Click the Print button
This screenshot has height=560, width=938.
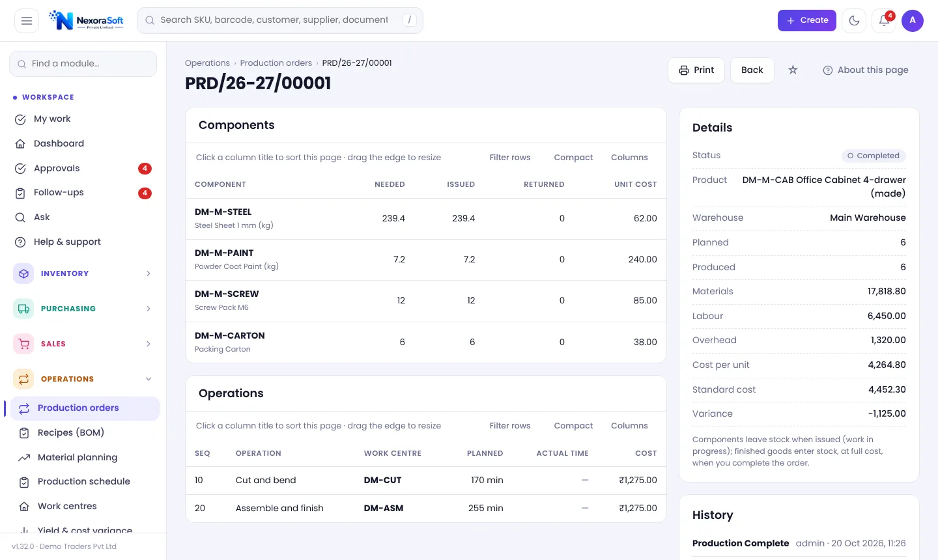[696, 70]
